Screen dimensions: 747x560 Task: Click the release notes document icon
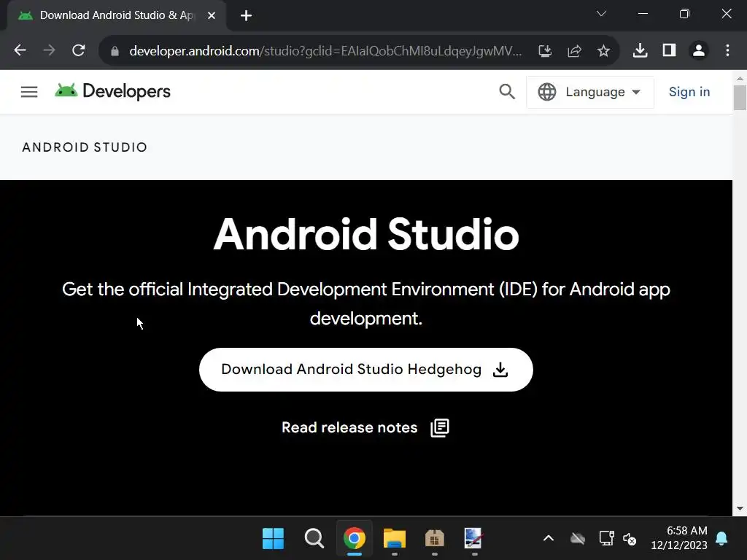(x=440, y=427)
